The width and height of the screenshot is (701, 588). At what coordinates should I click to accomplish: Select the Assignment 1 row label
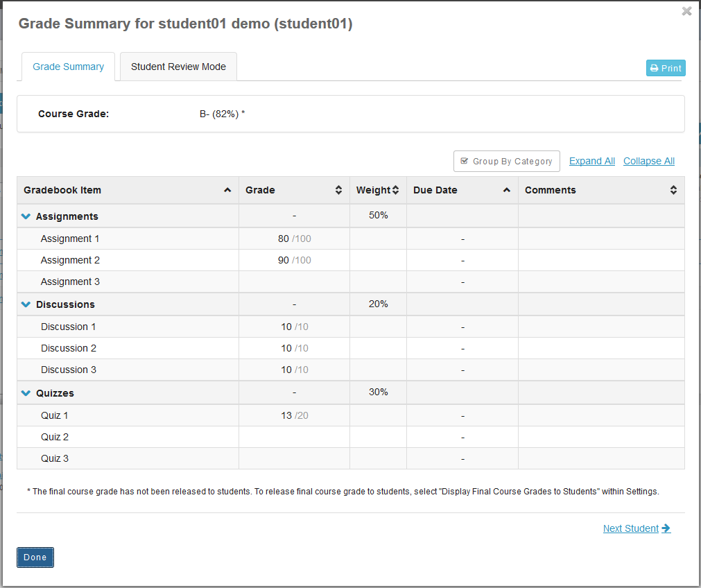pyautogui.click(x=70, y=239)
